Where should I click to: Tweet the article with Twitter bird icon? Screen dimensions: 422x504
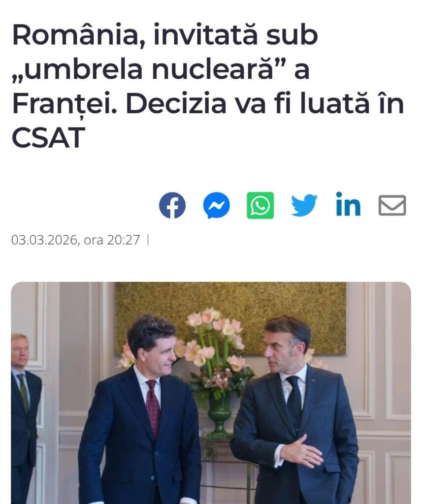pyautogui.click(x=304, y=205)
